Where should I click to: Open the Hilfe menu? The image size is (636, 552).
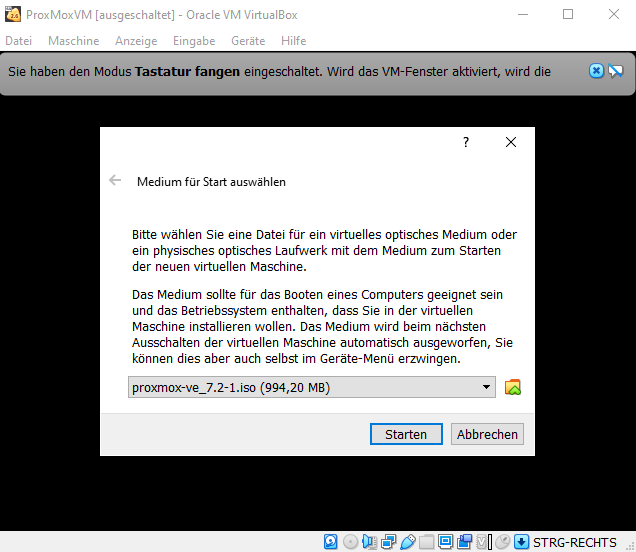pyautogui.click(x=293, y=41)
